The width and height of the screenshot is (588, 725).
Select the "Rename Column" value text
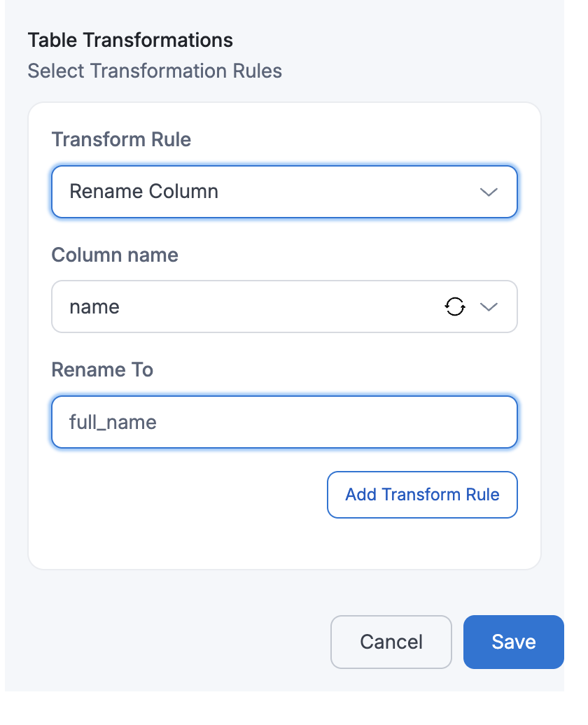(x=143, y=192)
